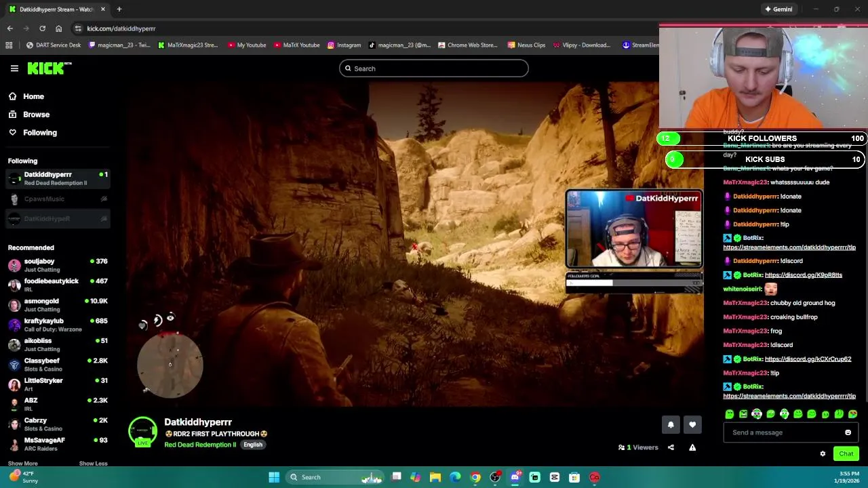
Task: Open the weather widget showing 42°F
Action: pos(24,477)
